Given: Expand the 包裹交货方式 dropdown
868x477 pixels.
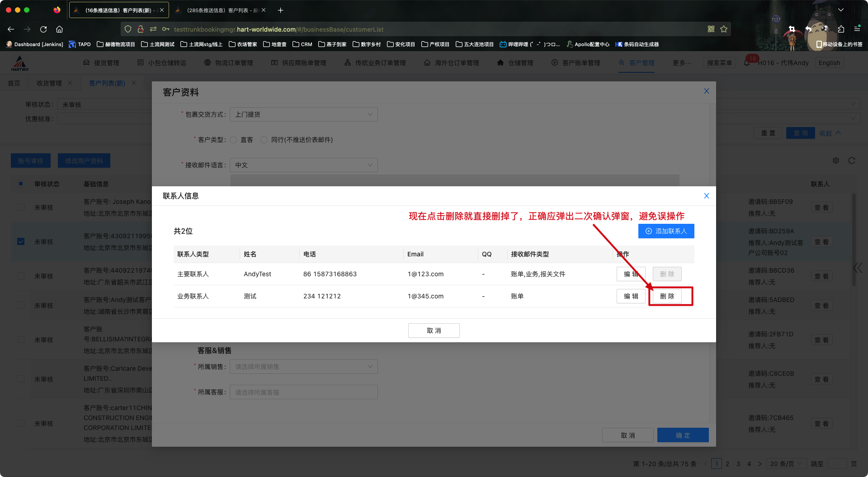Looking at the screenshot, I should (303, 114).
